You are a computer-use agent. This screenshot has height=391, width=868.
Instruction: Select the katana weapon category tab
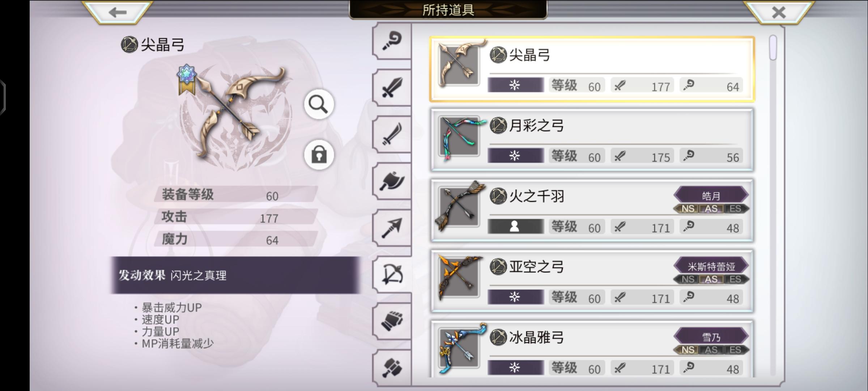(392, 134)
